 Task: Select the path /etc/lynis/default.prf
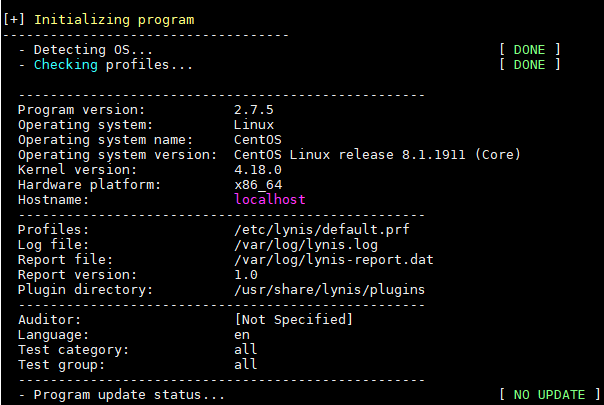(x=322, y=230)
